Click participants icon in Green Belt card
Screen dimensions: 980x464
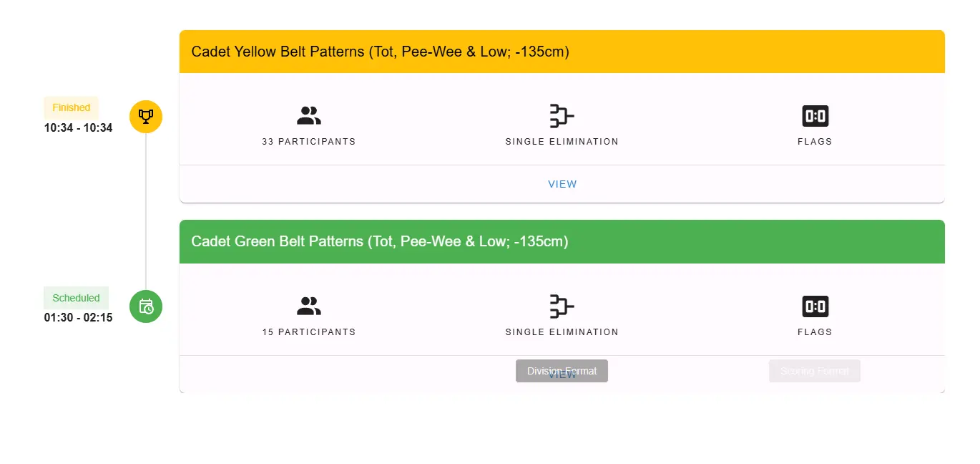coord(309,306)
